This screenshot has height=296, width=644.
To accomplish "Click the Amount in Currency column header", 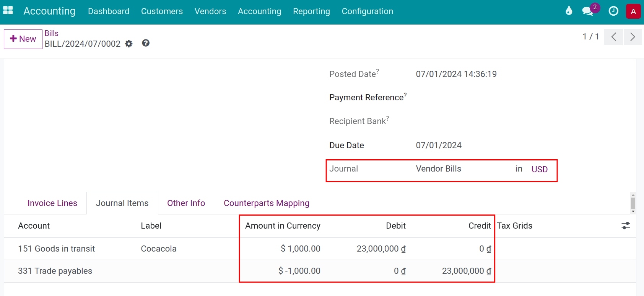I will (283, 226).
